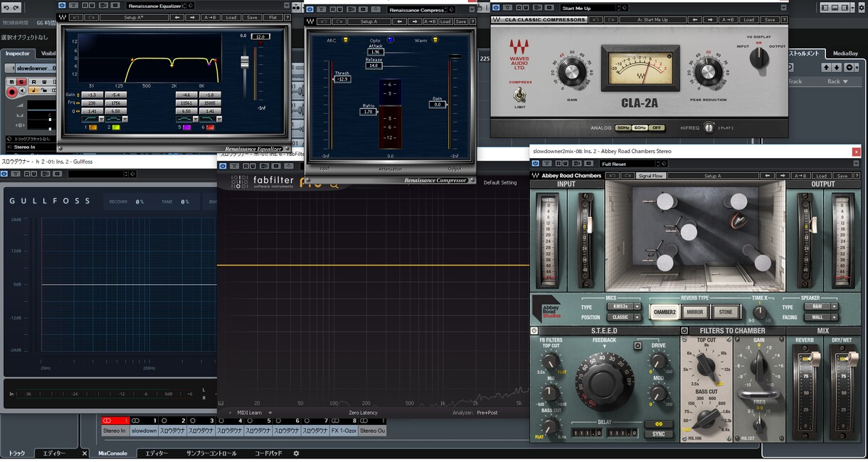Click Flat button in Renaissance Equalizer
This screenshot has height=462, width=868.
272,17
